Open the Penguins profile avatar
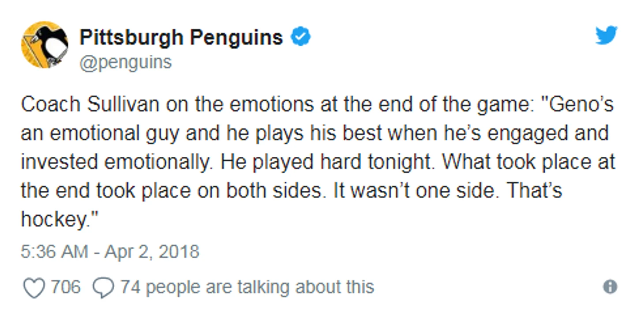This screenshot has width=644, height=314. pyautogui.click(x=45, y=45)
